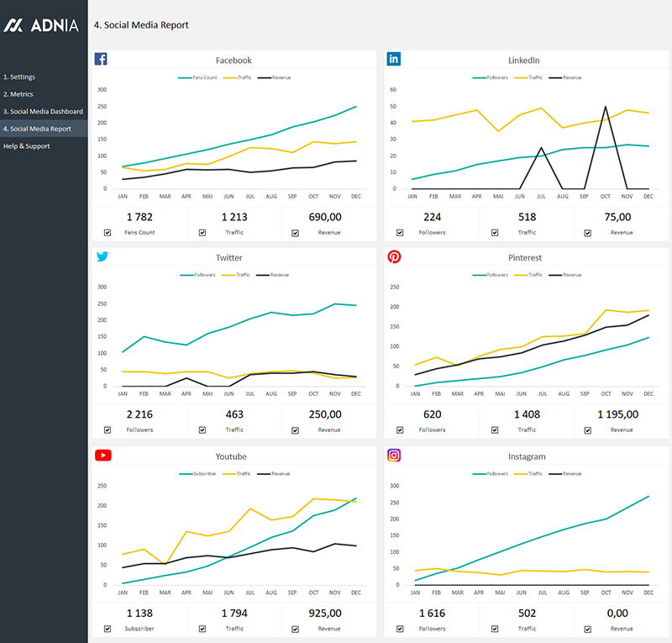Click the teal Fans Count legend swatch in Facebook chart
The width and height of the screenshot is (672, 643).
click(x=184, y=77)
